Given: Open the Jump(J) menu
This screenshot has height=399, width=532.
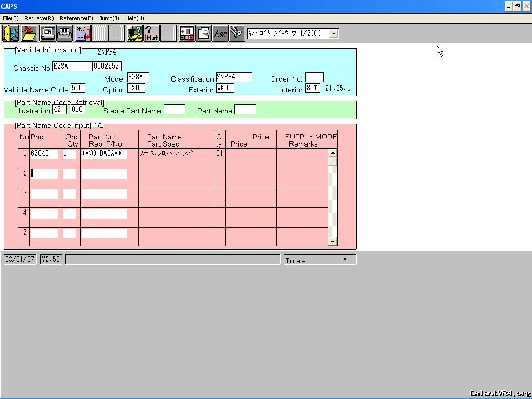Looking at the screenshot, I should pyautogui.click(x=109, y=18).
